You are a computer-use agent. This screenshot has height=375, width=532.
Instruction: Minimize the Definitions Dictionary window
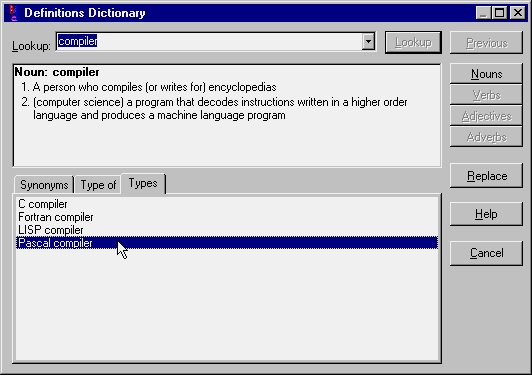point(483,13)
